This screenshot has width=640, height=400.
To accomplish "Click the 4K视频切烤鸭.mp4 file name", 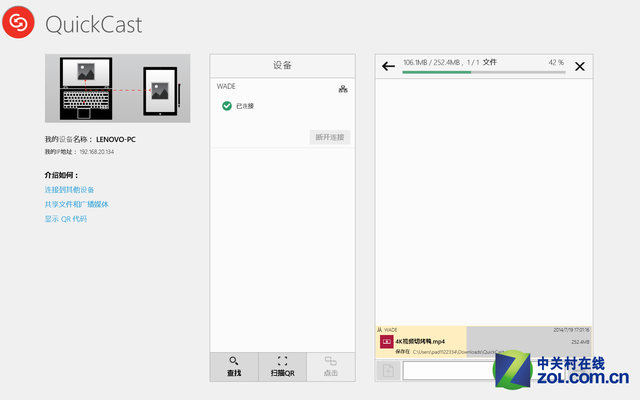I will click(x=420, y=341).
